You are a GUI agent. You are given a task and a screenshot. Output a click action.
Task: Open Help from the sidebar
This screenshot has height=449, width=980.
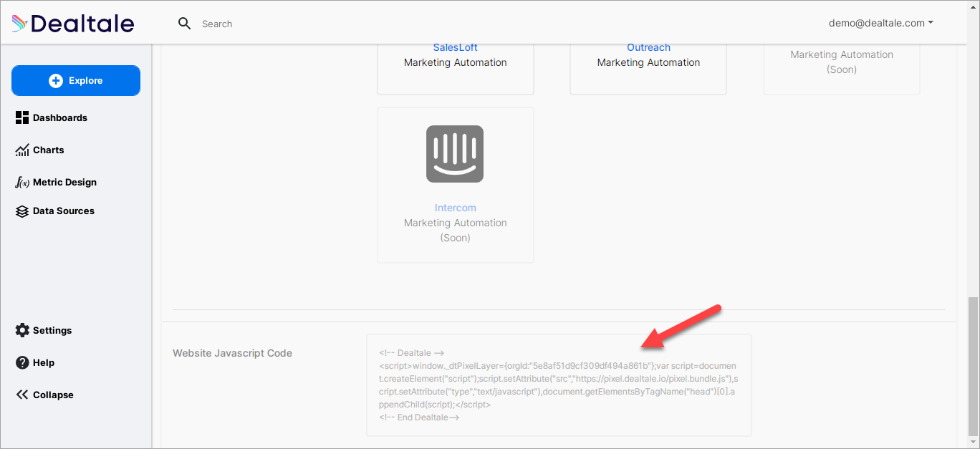pos(35,362)
